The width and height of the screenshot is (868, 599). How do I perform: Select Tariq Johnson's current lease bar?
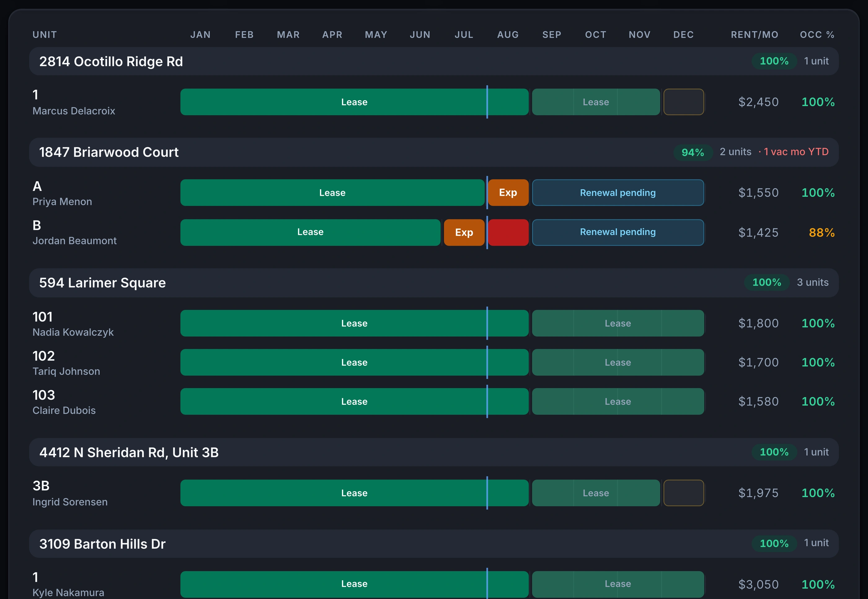[354, 362]
